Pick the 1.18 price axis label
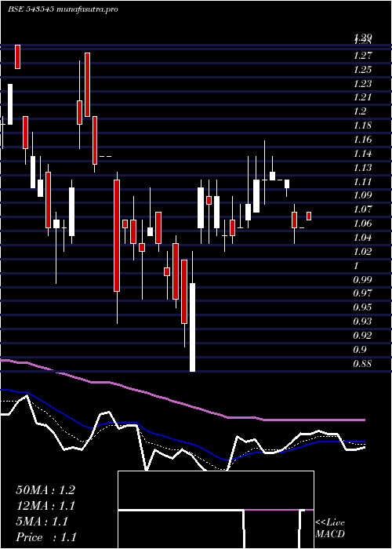Image resolution: width=392 pixels, height=549 pixels. click(362, 125)
